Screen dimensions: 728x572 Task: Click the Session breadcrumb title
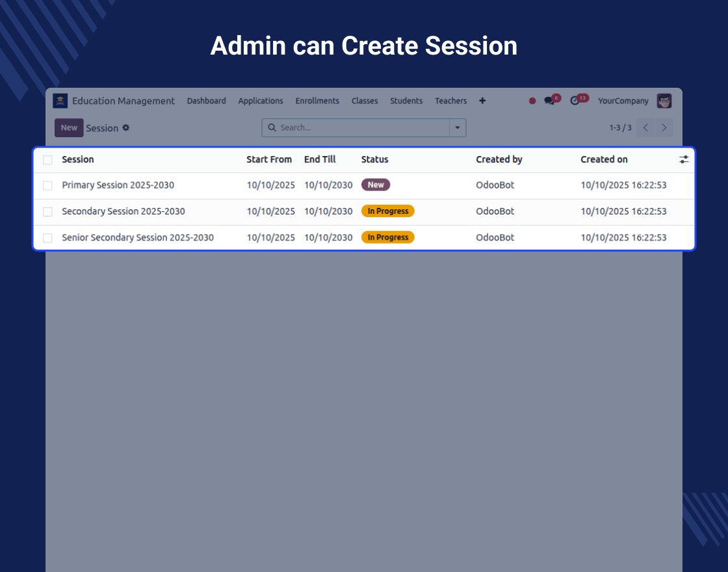click(x=102, y=128)
